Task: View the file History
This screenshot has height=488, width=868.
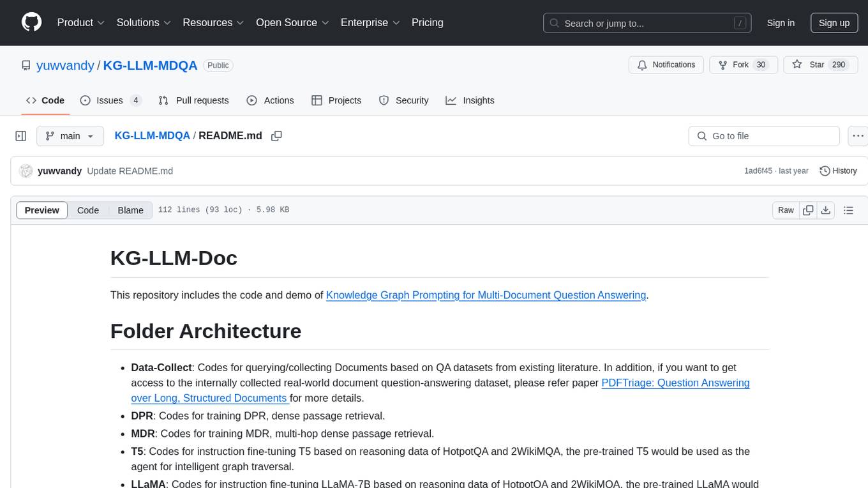Action: pos(838,171)
